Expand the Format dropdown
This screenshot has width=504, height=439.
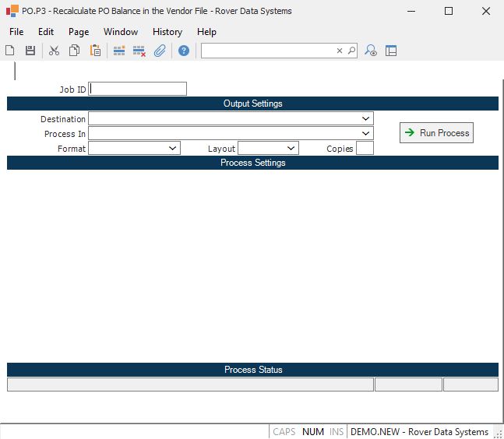[x=173, y=148]
